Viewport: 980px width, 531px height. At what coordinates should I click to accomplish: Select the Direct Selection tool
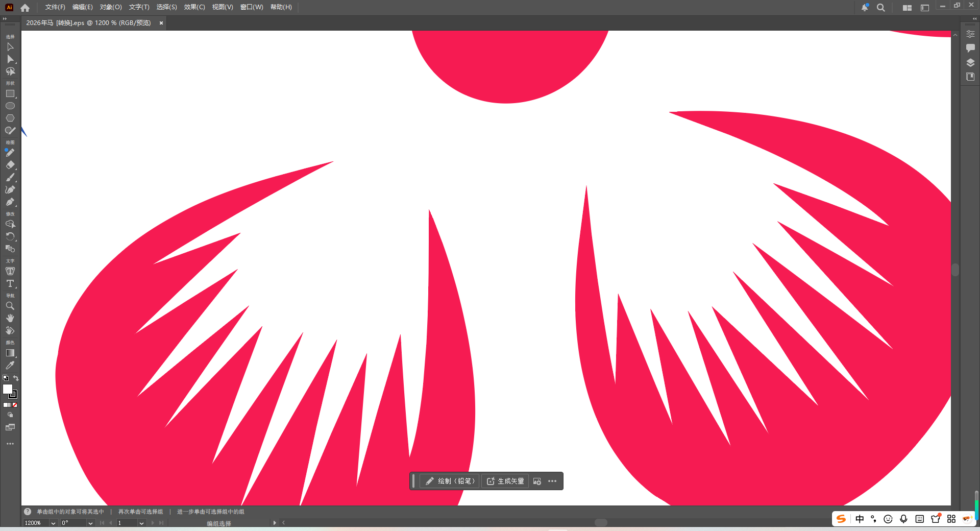click(10, 59)
